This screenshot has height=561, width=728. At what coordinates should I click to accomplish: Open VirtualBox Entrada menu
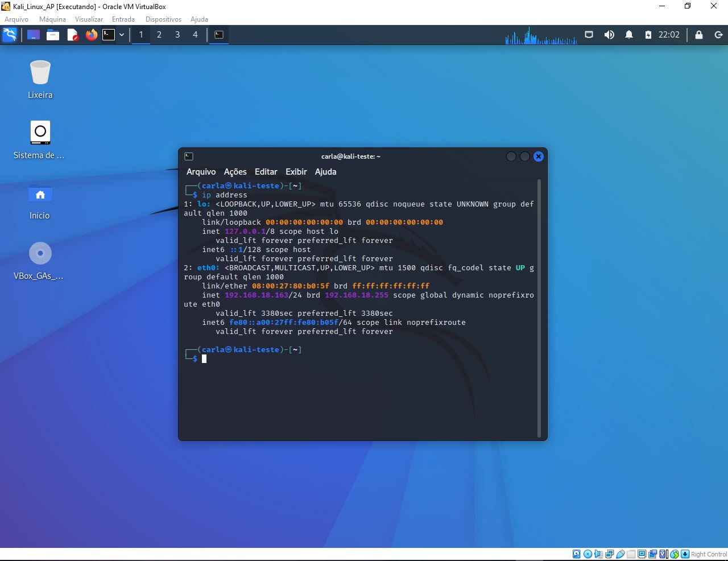(123, 19)
